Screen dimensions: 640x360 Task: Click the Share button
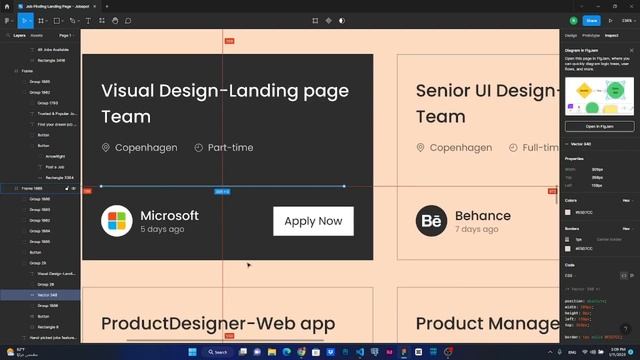(x=591, y=20)
